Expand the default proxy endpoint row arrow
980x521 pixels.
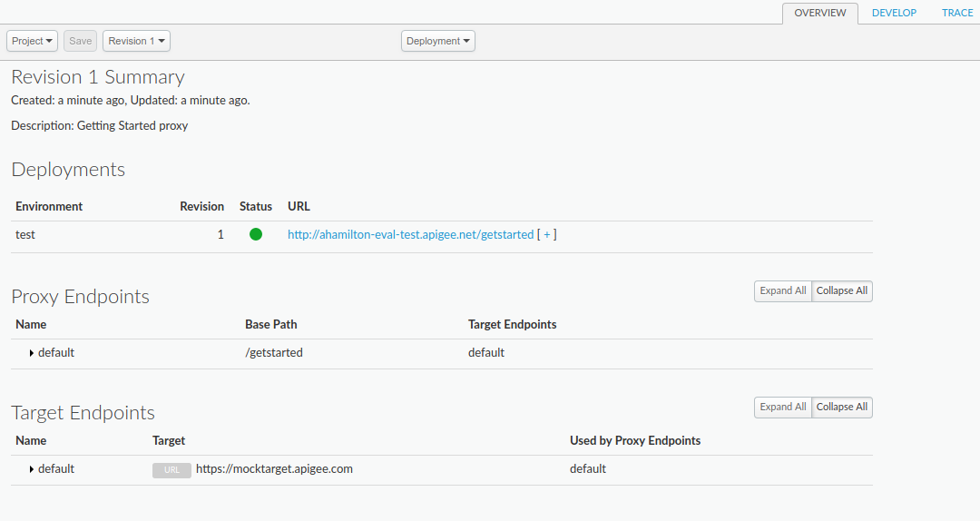pos(32,353)
